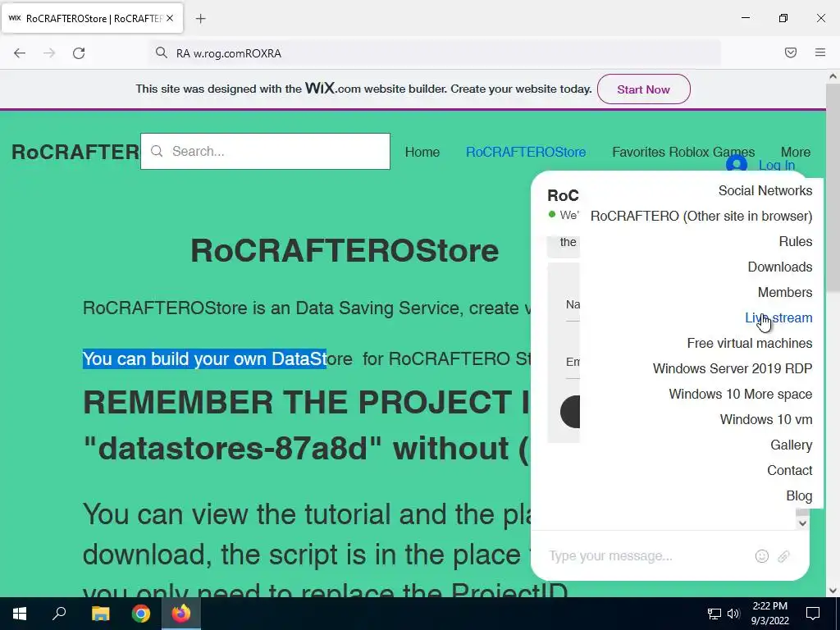Select Windows Server 2019 RDP entry
840x630 pixels.
pyautogui.click(x=733, y=368)
